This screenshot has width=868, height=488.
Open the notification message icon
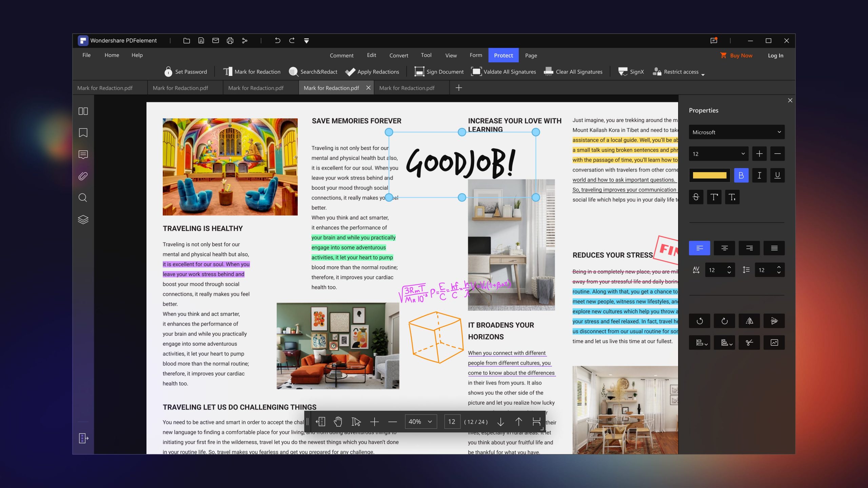coord(714,41)
